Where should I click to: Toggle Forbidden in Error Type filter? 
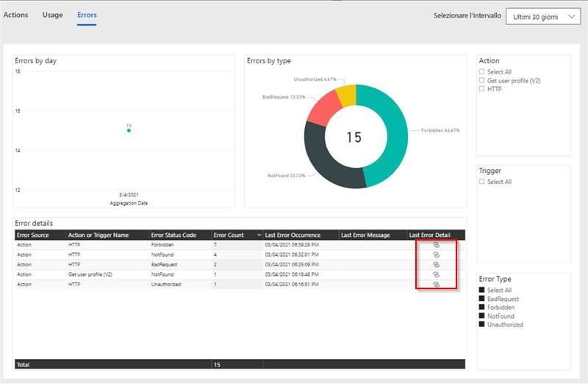482,308
